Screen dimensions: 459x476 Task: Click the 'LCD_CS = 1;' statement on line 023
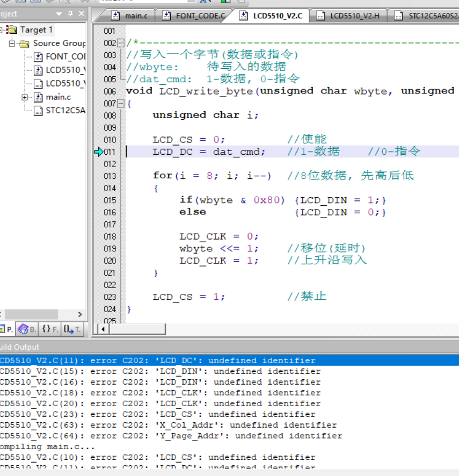188,297
